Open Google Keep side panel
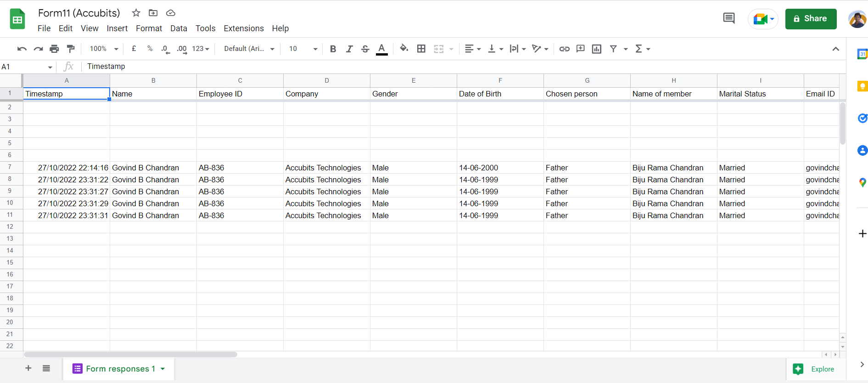Screen dimensions: 868x383 [x=862, y=86]
